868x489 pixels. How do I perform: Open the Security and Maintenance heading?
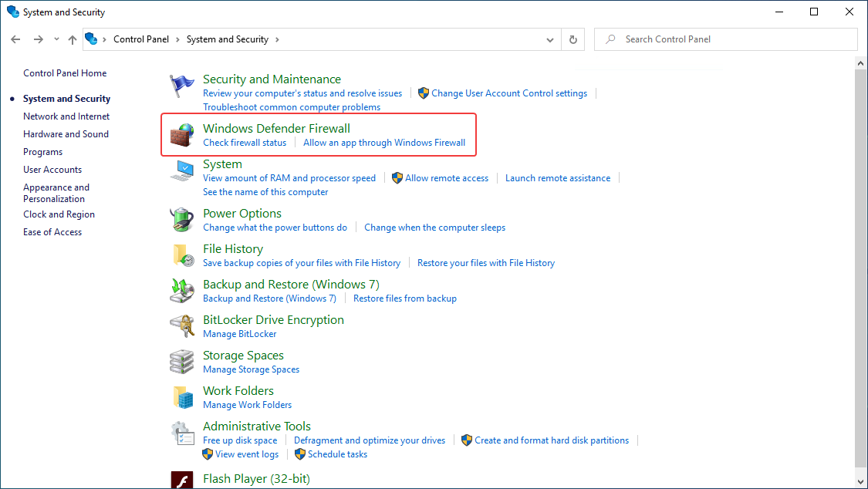tap(272, 79)
